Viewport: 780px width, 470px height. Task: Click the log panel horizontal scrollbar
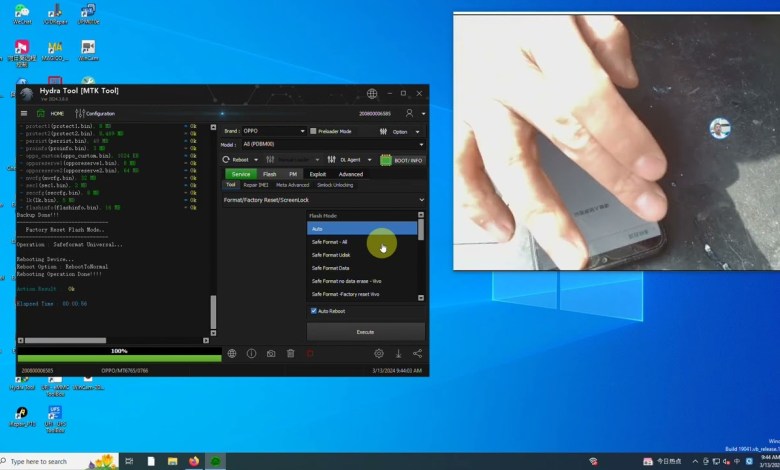[x=65, y=341]
